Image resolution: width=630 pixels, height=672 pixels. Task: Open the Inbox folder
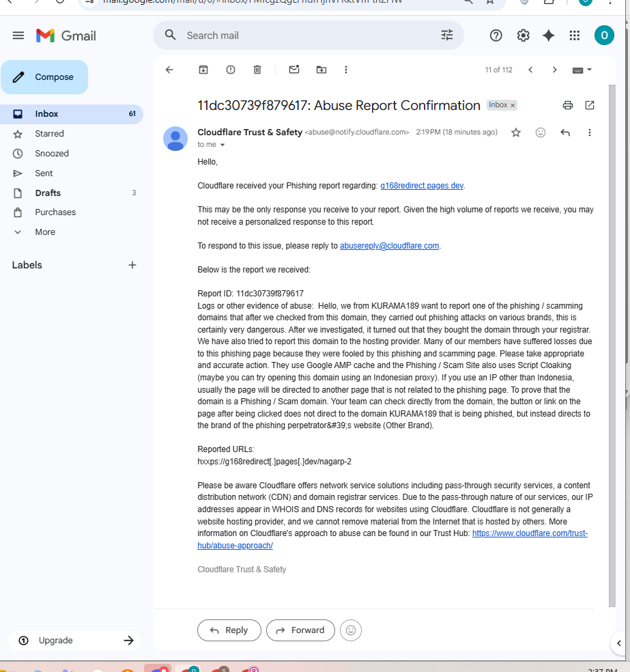click(x=72, y=114)
